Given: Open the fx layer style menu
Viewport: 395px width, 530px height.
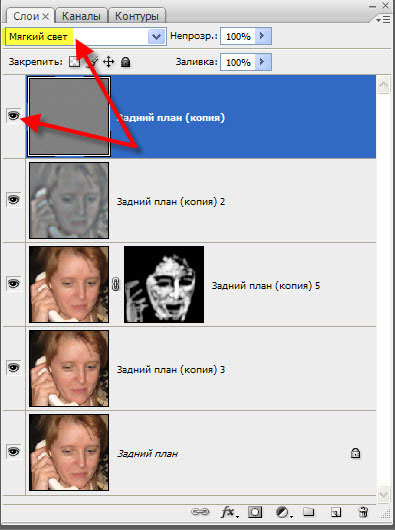Looking at the screenshot, I should [x=229, y=512].
